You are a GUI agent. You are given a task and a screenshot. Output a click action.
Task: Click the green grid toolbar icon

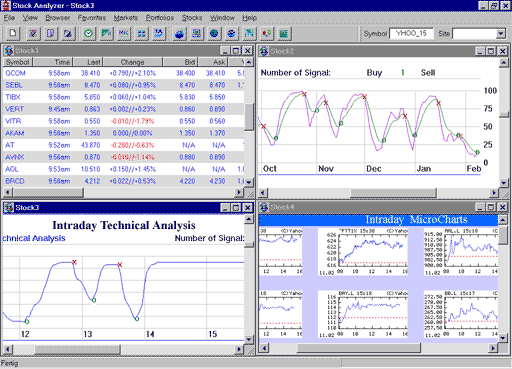click(249, 33)
